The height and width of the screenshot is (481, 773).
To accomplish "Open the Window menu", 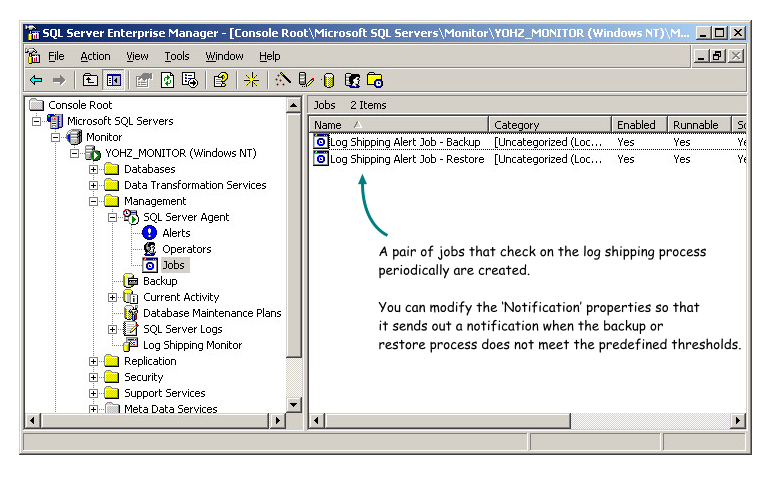I will 224,56.
